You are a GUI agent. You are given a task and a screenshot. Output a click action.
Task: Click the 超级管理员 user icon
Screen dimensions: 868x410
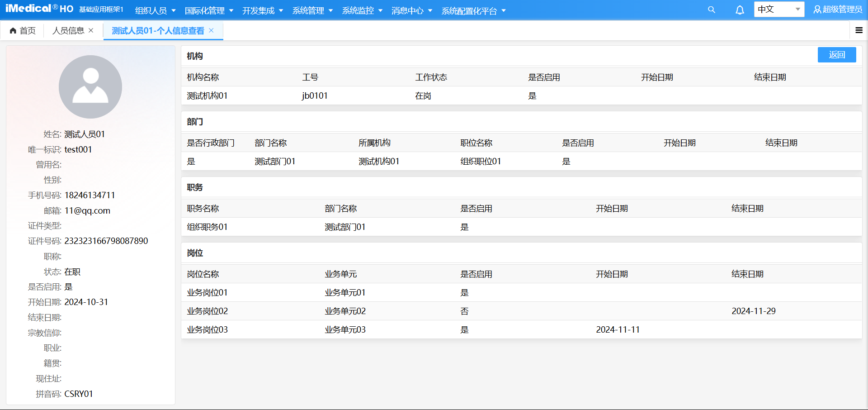[x=817, y=10]
